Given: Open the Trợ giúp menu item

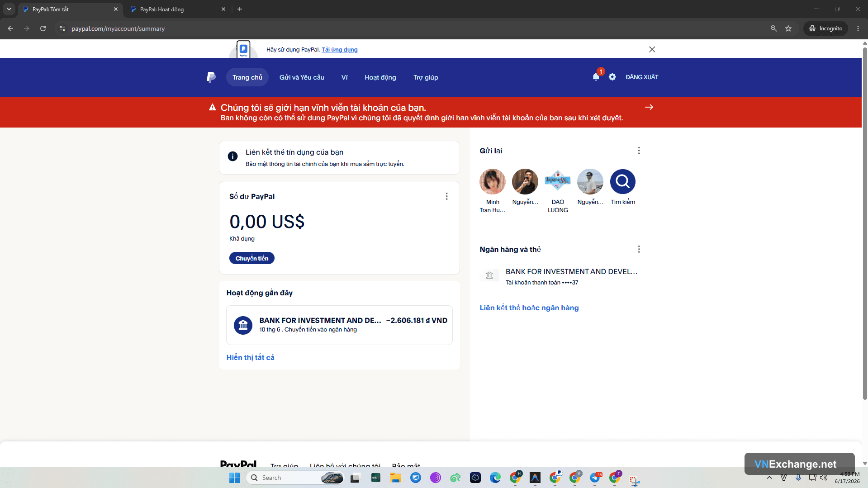Looking at the screenshot, I should 426,77.
